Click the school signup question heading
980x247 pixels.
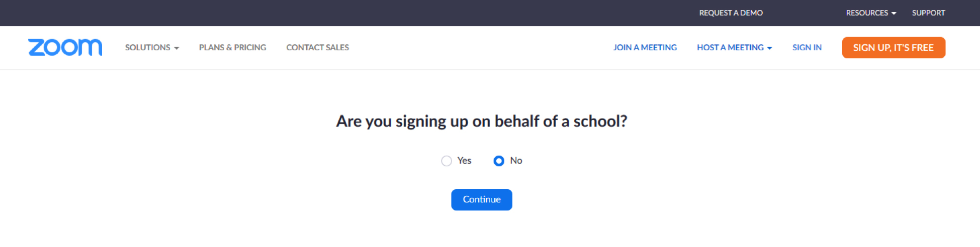click(481, 121)
